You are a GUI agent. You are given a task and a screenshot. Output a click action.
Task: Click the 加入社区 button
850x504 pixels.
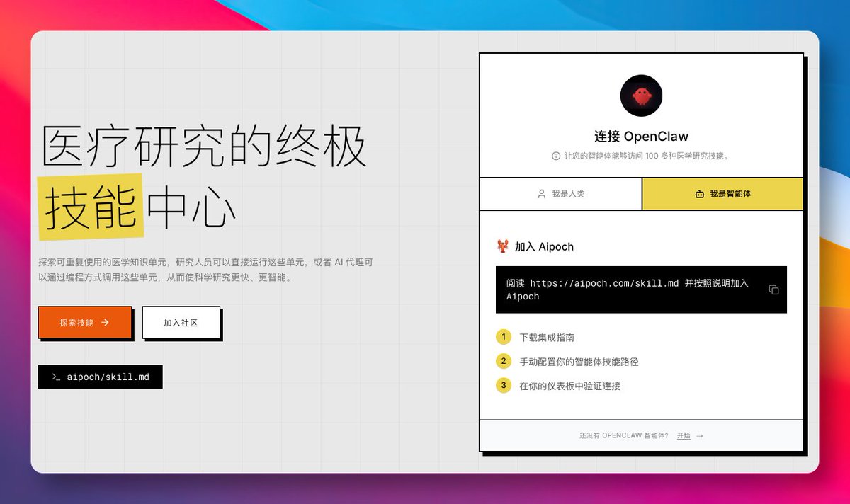click(x=181, y=322)
